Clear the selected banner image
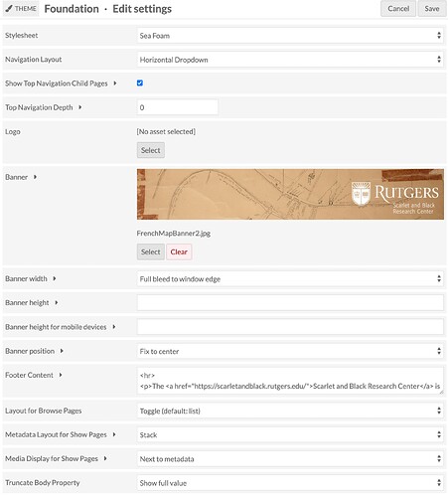 [179, 251]
